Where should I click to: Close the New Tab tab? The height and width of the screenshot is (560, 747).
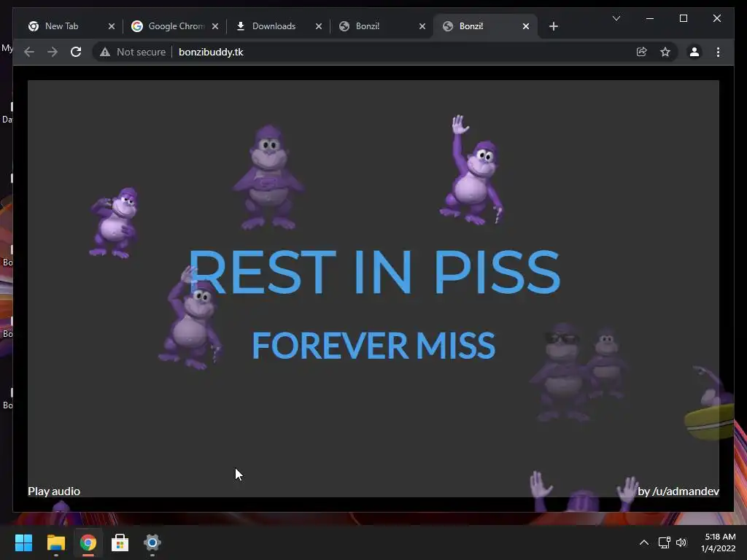click(x=112, y=26)
